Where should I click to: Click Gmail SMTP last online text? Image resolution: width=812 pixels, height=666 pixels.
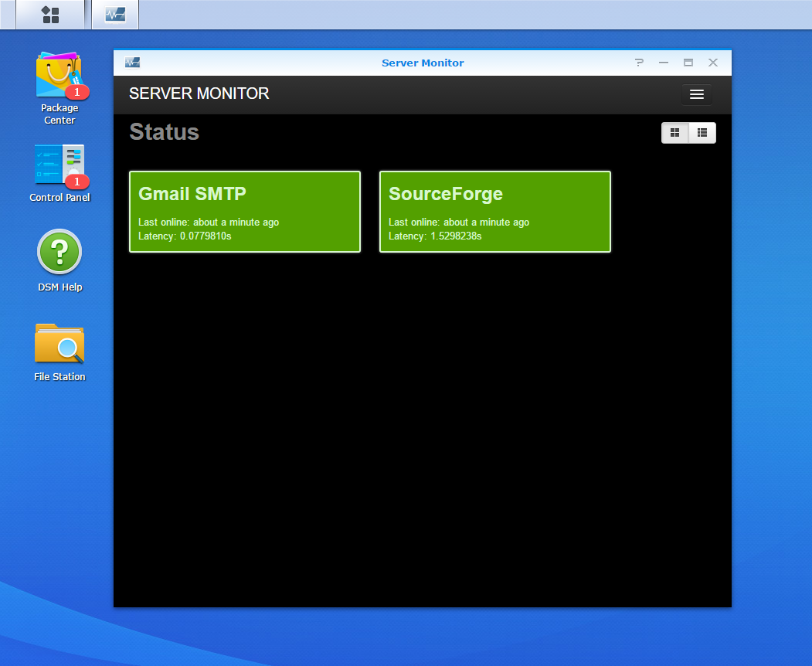(x=209, y=223)
